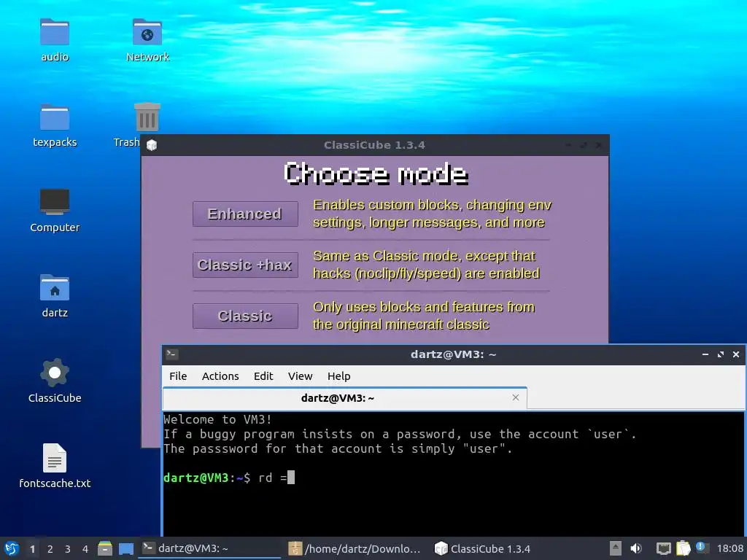This screenshot has width=747, height=560.
Task: Choose the Classic +hax mode button
Action: click(245, 265)
